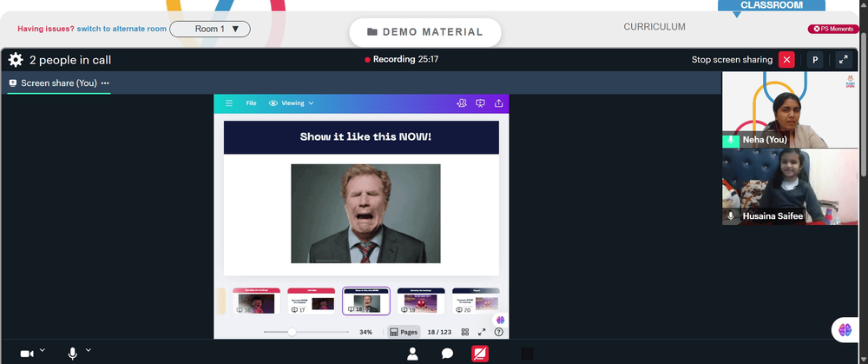
Task: Expand call to fullscreen arrows
Action: tap(843, 60)
